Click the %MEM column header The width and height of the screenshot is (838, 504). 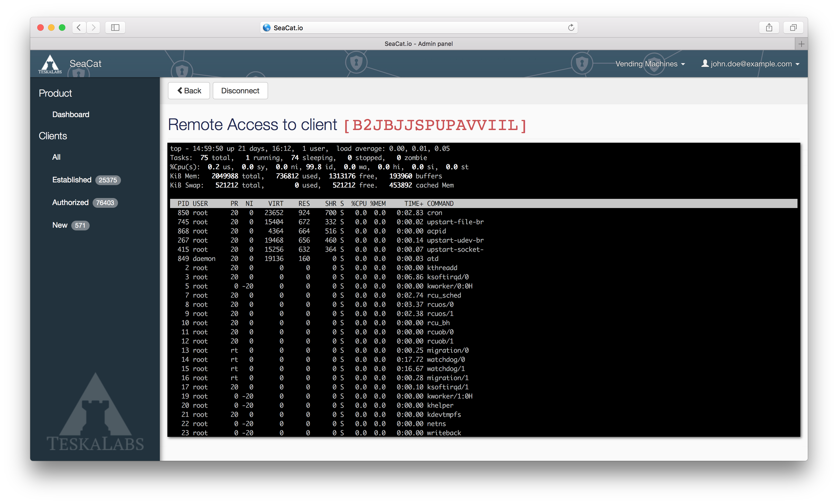click(378, 203)
